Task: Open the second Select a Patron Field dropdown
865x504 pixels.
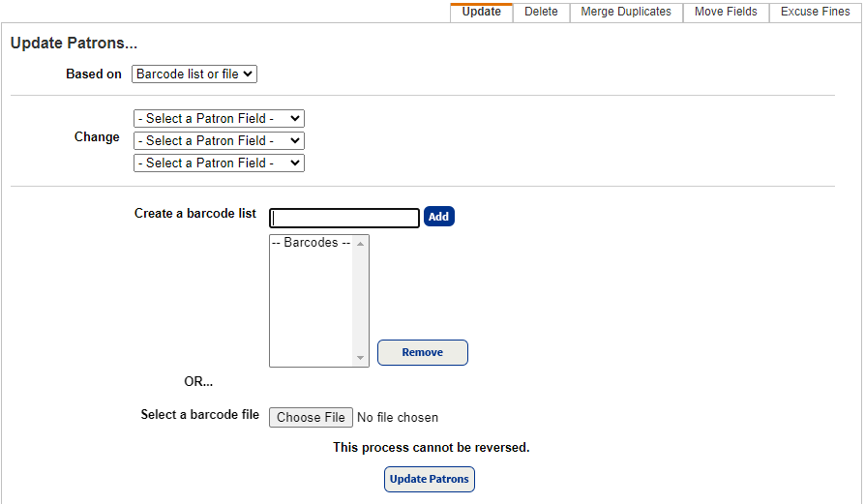Action: [x=219, y=141]
